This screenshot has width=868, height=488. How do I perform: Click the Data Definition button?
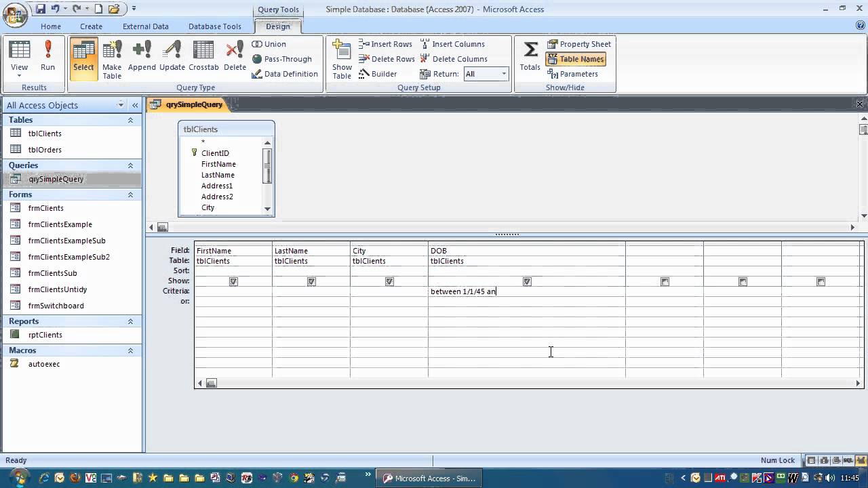(x=285, y=74)
